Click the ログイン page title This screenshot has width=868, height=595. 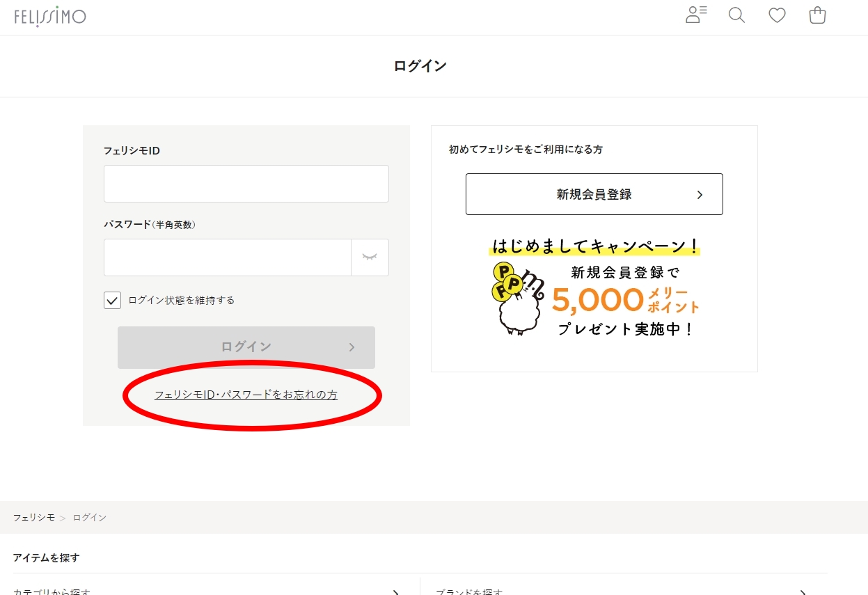pyautogui.click(x=420, y=66)
